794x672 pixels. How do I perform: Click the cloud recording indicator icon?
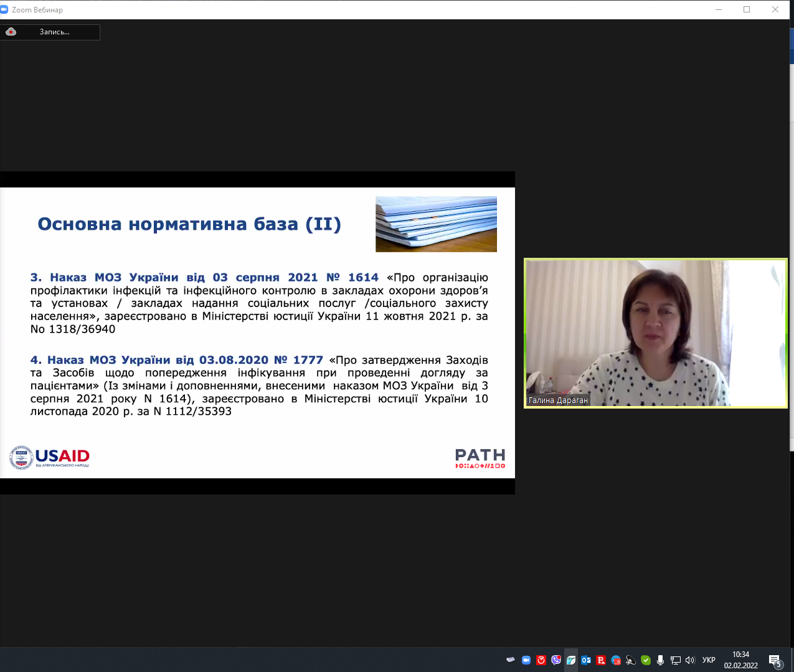click(11, 32)
